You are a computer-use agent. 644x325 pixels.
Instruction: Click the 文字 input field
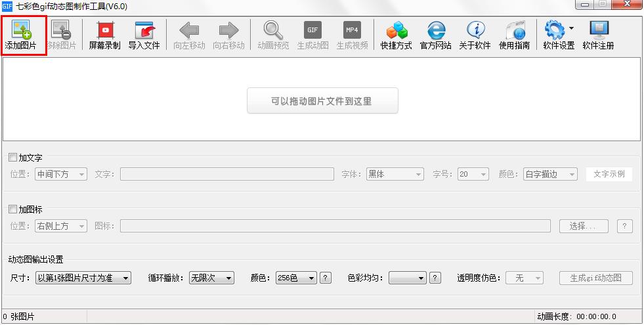coord(227,174)
